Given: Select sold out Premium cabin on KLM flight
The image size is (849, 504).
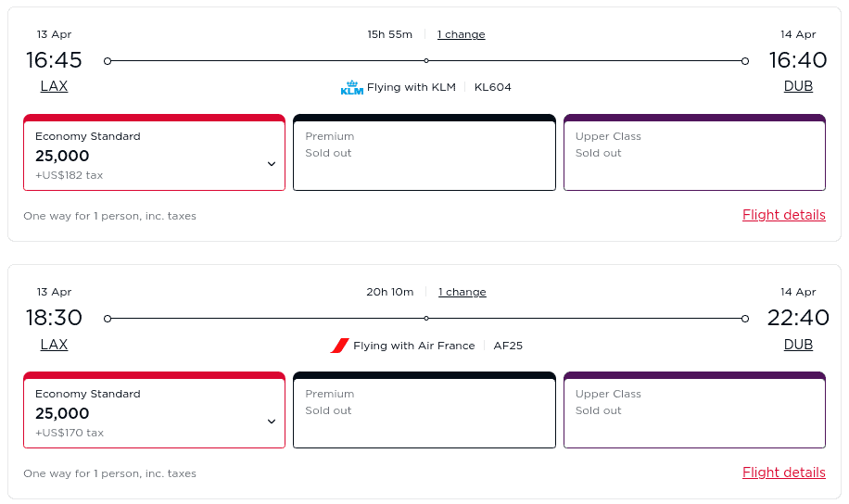Looking at the screenshot, I should [x=424, y=153].
